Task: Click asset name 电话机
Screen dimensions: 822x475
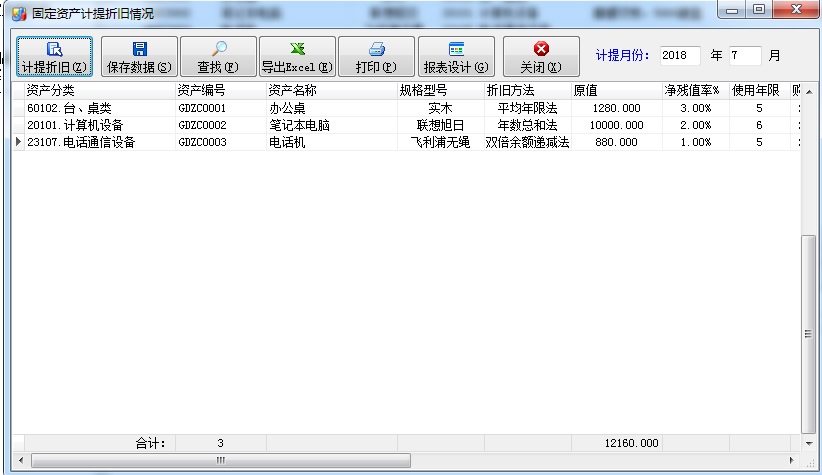Action: 287,142
